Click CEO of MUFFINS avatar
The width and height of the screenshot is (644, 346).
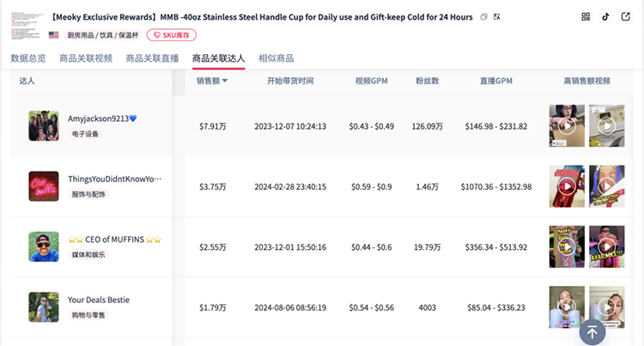pyautogui.click(x=43, y=246)
